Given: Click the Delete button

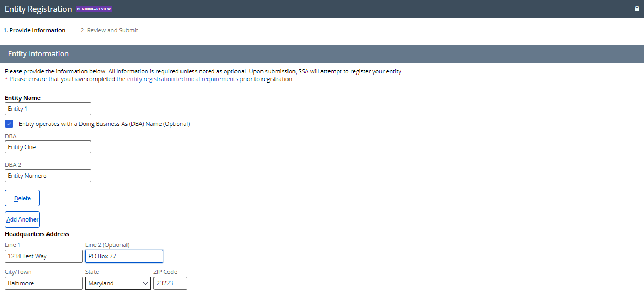Looking at the screenshot, I should (x=22, y=198).
